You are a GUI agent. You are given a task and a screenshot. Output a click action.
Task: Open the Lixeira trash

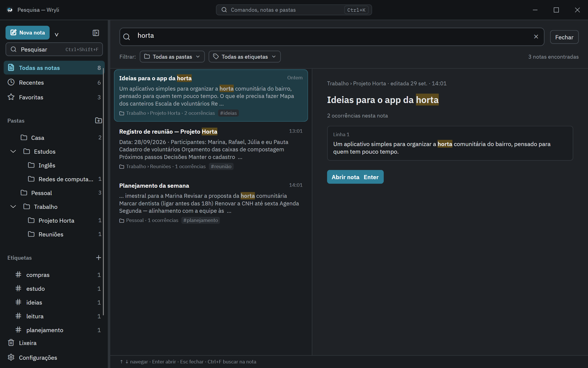point(54,343)
